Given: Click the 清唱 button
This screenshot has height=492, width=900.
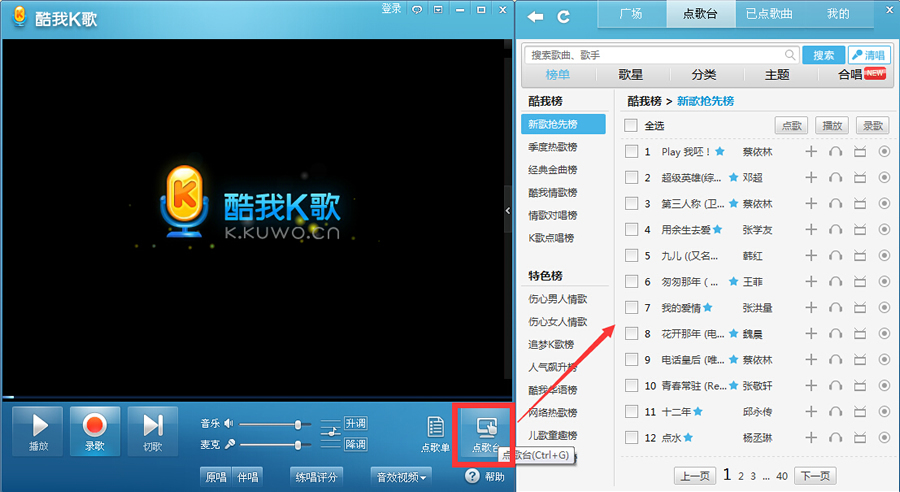Looking at the screenshot, I should coord(869,55).
